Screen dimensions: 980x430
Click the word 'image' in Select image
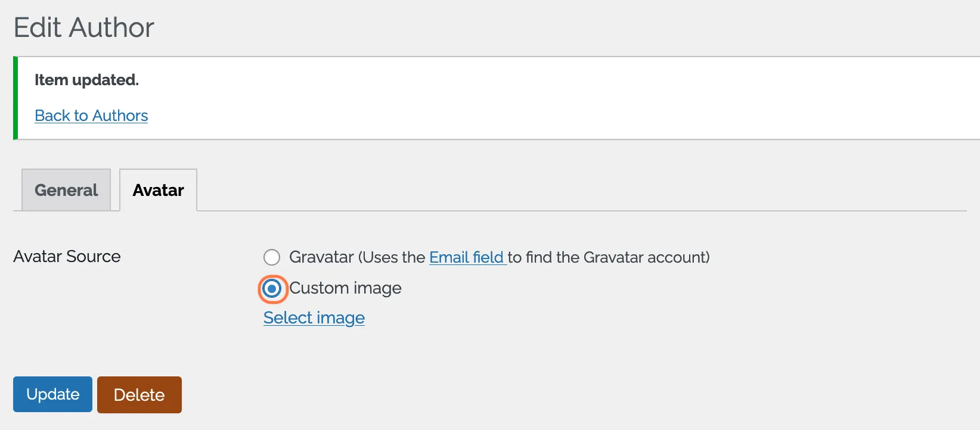point(341,319)
